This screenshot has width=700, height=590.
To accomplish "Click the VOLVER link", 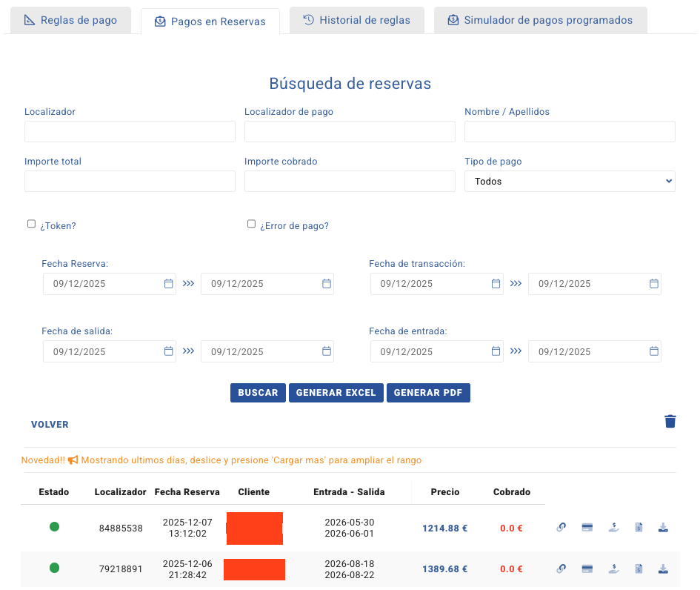I will [x=50, y=425].
